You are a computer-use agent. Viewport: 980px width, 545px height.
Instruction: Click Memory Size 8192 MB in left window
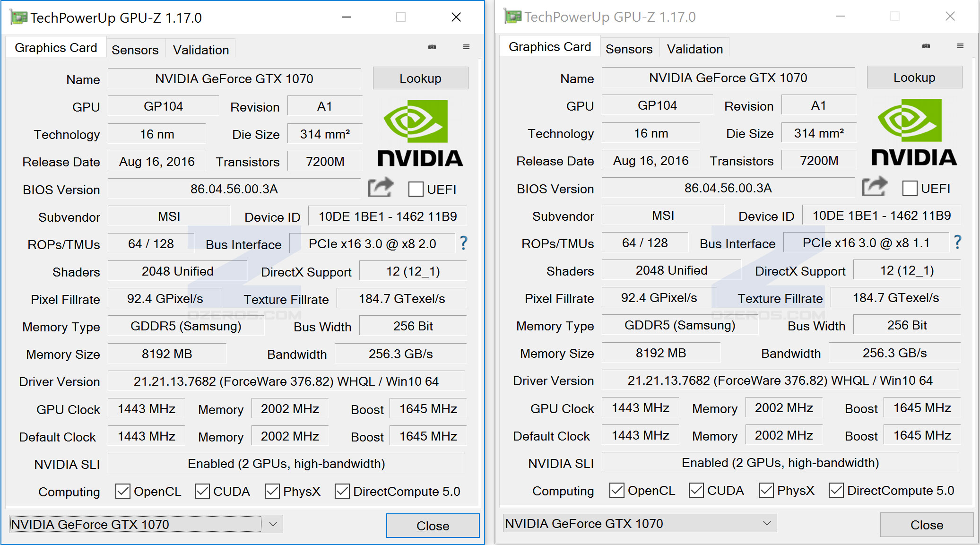pyautogui.click(x=167, y=354)
